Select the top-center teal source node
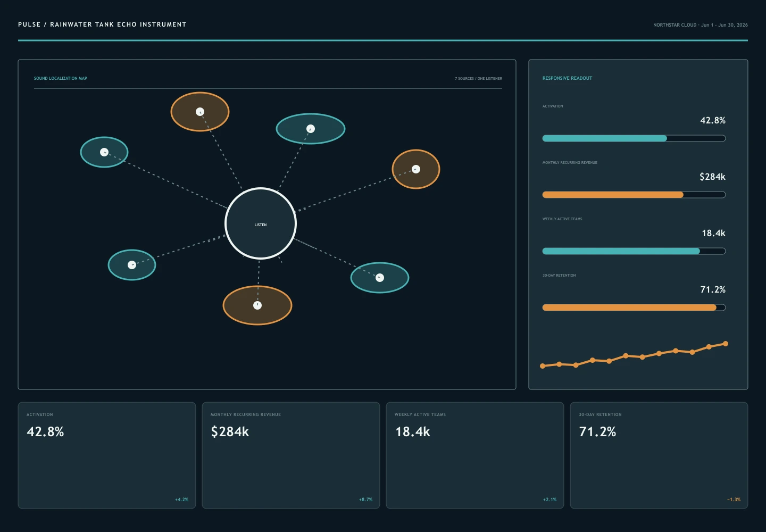 pyautogui.click(x=311, y=129)
